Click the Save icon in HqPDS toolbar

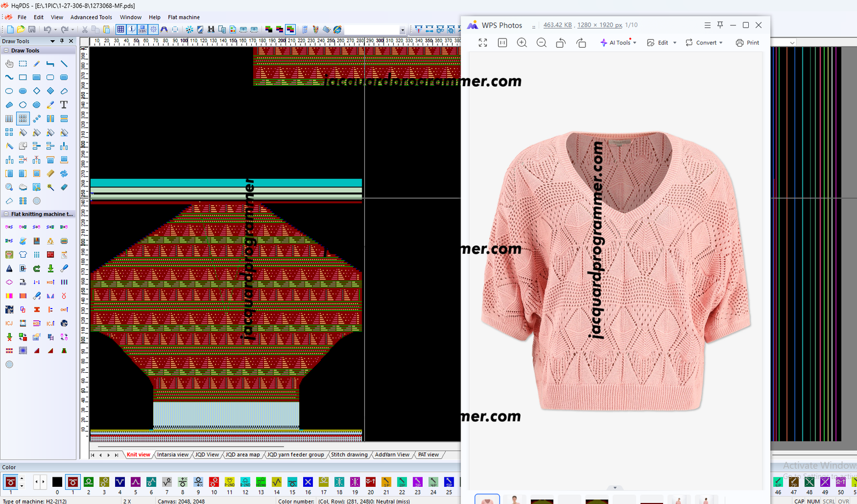pyautogui.click(x=32, y=29)
